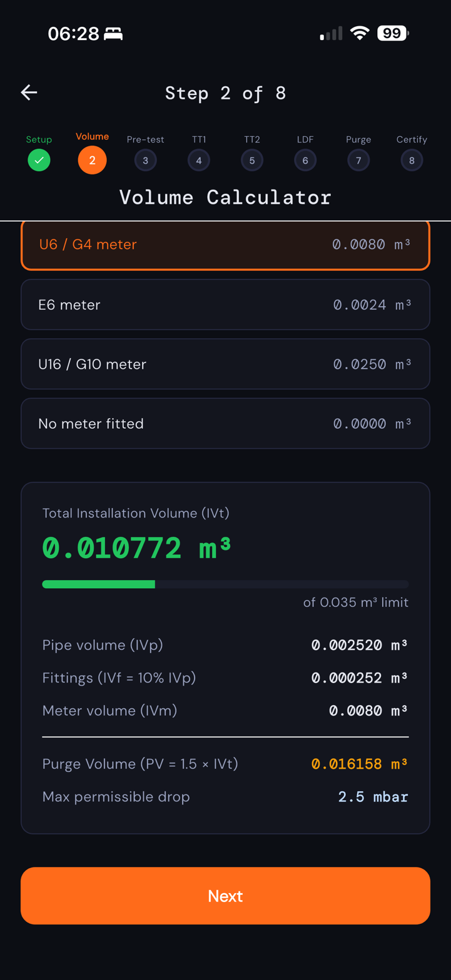Image resolution: width=451 pixels, height=980 pixels.
Task: Tap the Max permissible drop 2.5 mbar value
Action: coord(373,797)
